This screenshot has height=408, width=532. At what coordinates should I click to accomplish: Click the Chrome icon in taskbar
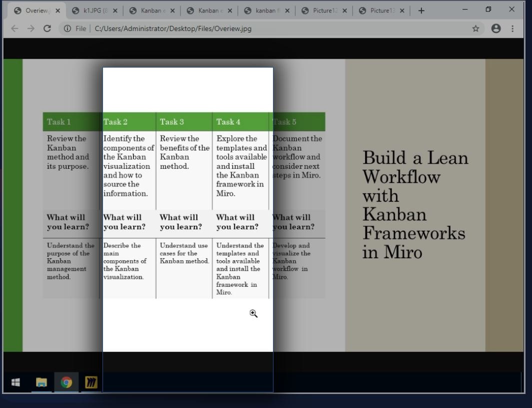click(x=66, y=382)
